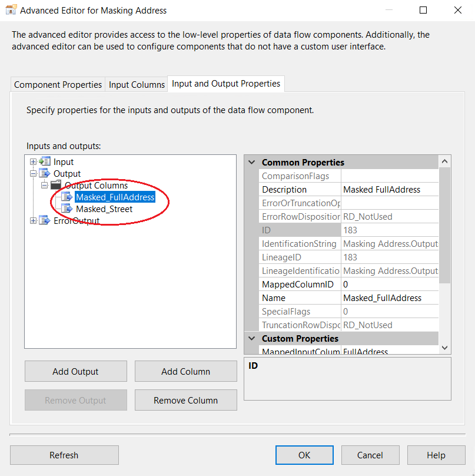
Task: Click the Output Columns folder icon
Action: (x=56, y=186)
